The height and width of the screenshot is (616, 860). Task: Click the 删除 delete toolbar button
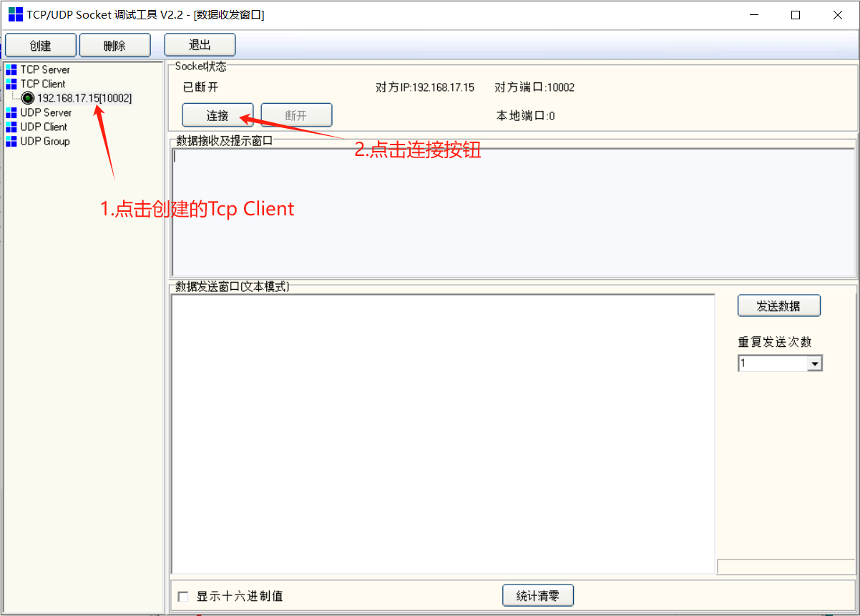click(114, 44)
